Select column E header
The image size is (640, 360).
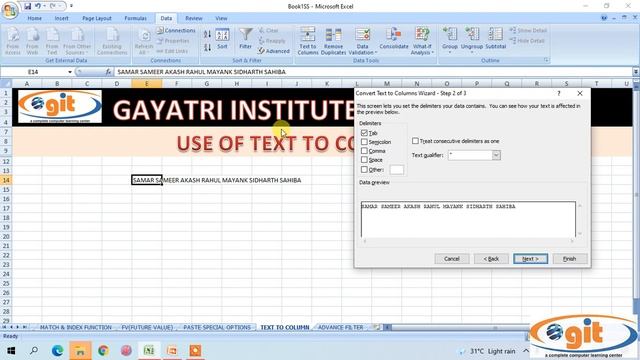click(147, 84)
